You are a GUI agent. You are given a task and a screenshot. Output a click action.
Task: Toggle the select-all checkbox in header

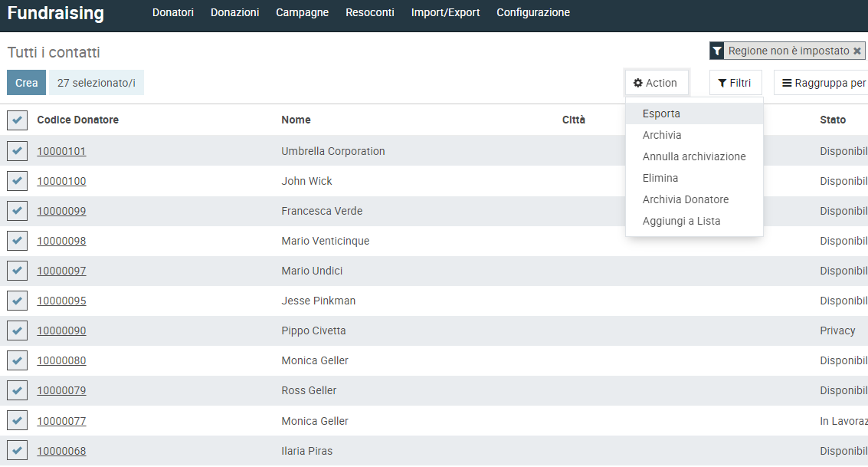tap(17, 120)
